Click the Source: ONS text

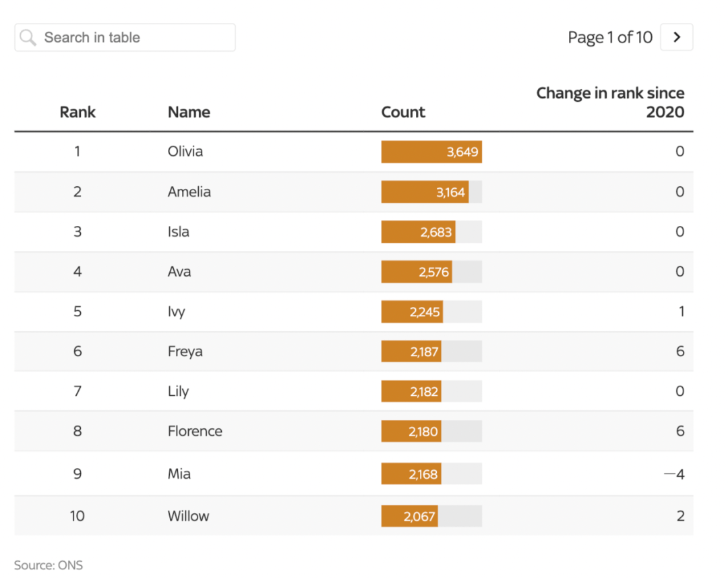click(x=49, y=565)
